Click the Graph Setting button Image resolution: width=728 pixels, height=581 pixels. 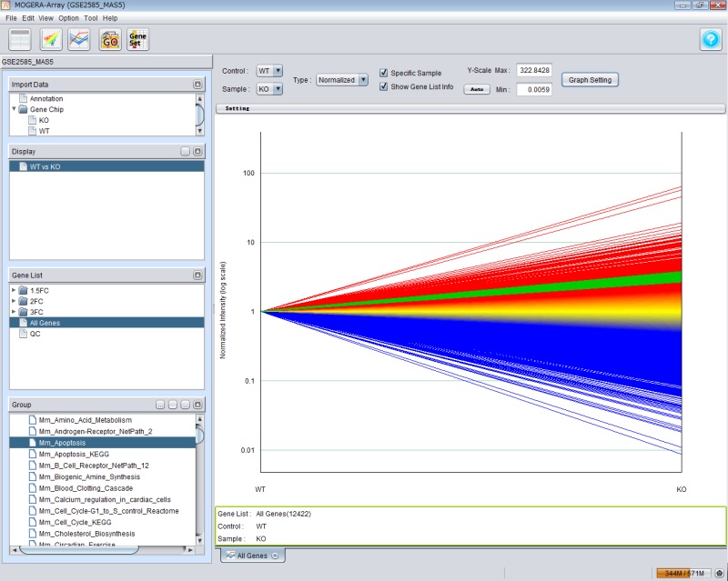(x=590, y=80)
